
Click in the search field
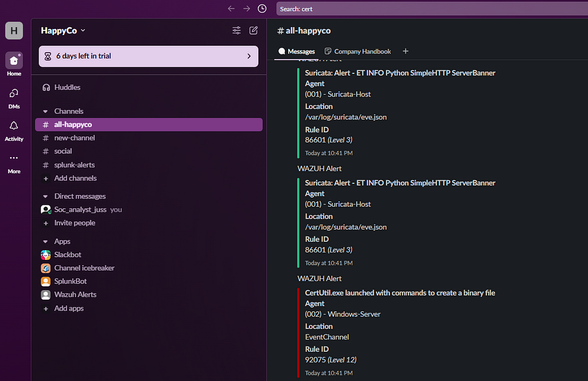pyautogui.click(x=432, y=9)
